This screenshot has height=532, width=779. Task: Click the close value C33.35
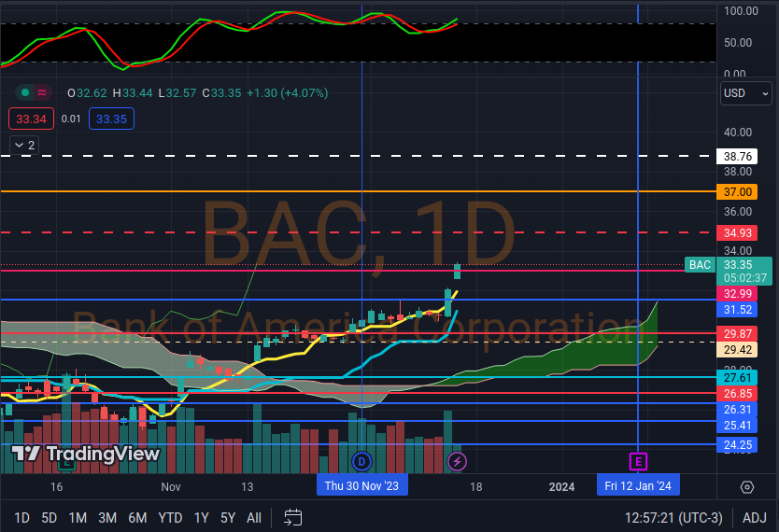[x=221, y=92]
